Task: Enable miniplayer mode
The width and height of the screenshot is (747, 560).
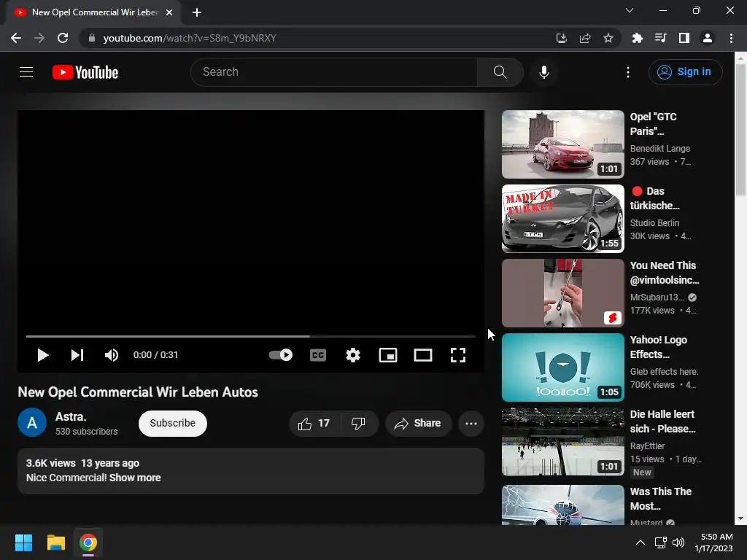Action: [x=388, y=355]
